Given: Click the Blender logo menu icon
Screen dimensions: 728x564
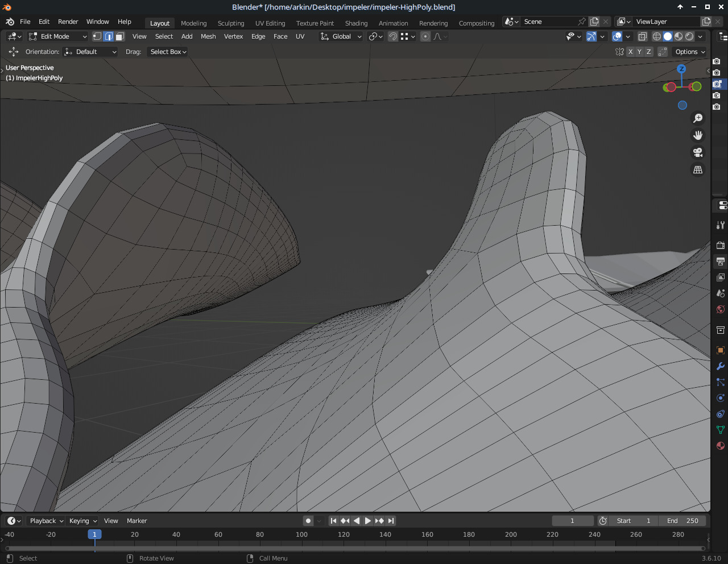Looking at the screenshot, I should [x=10, y=22].
